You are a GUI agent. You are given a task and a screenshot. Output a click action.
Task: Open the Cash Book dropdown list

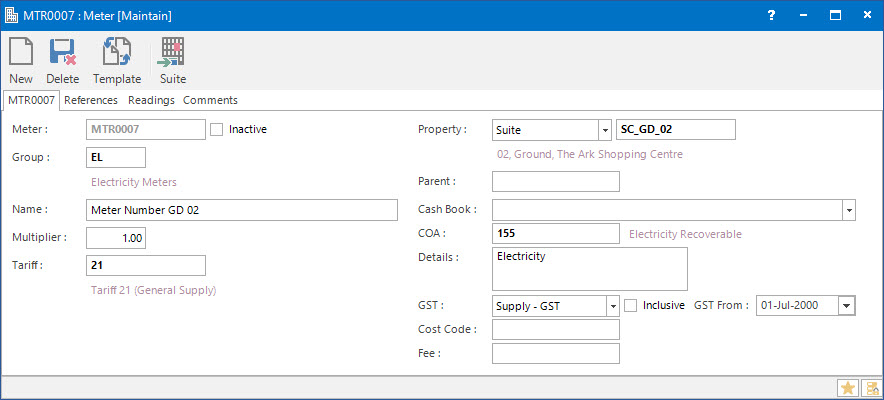tap(848, 210)
